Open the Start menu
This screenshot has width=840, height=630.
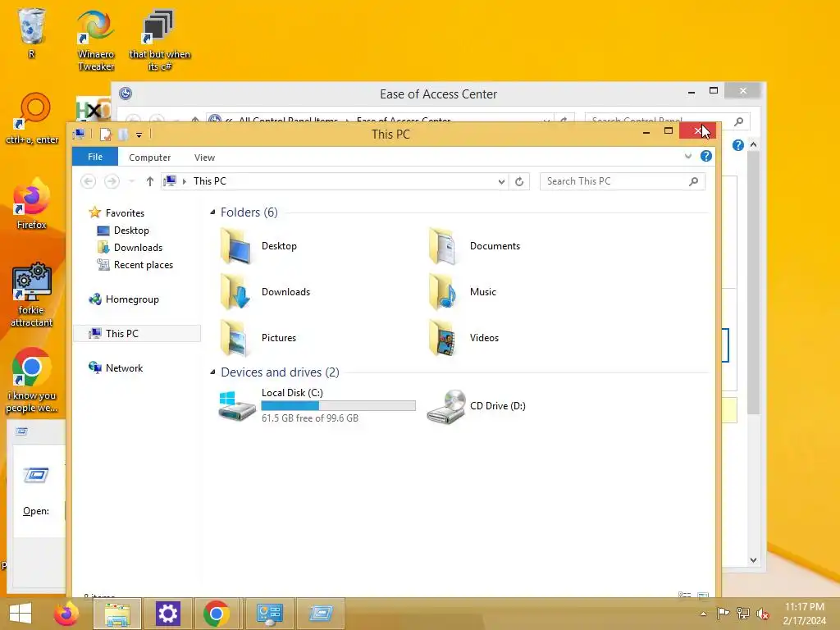click(21, 614)
